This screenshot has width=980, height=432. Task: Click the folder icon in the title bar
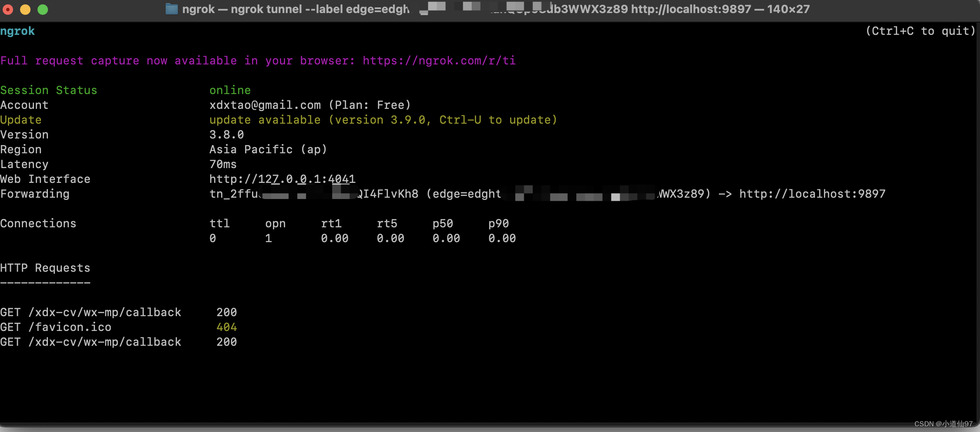pos(172,9)
